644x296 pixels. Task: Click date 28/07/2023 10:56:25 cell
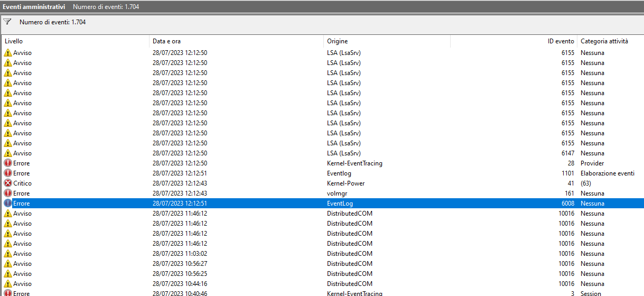180,274
